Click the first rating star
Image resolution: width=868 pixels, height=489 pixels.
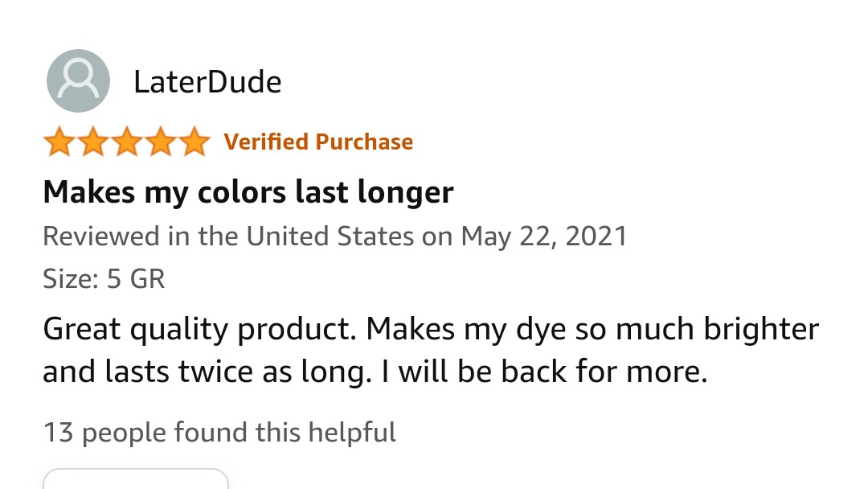(58, 143)
